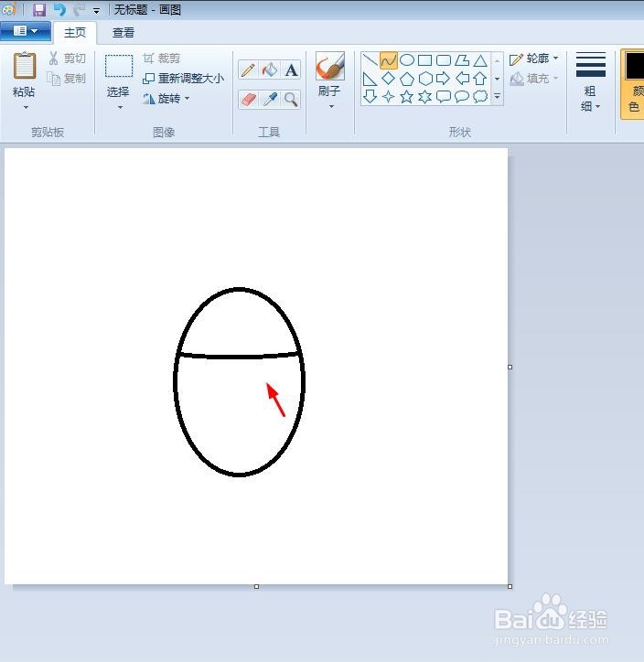Select the black Color 1 swatch
644x662 pixels.
click(x=635, y=66)
